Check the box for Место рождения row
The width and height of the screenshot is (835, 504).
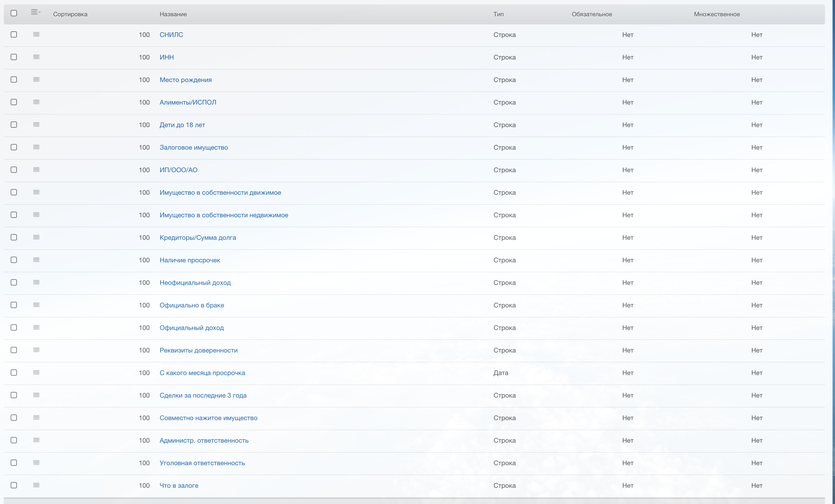click(x=14, y=80)
